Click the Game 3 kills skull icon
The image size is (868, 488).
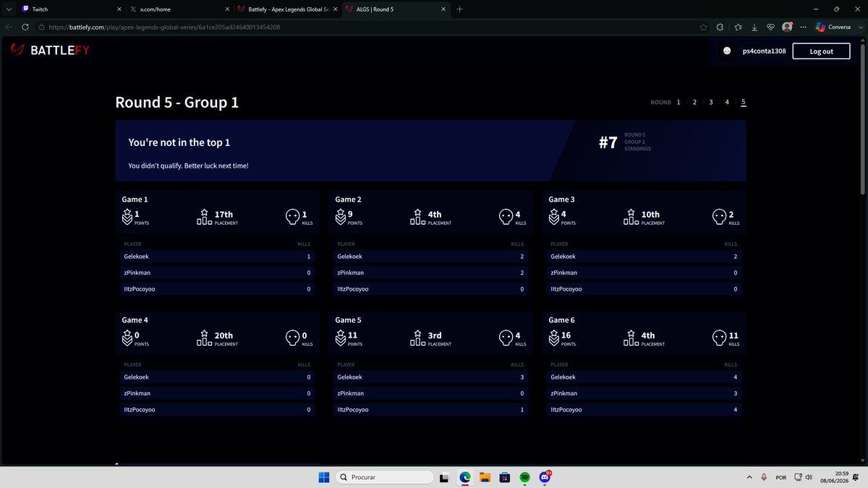(719, 217)
